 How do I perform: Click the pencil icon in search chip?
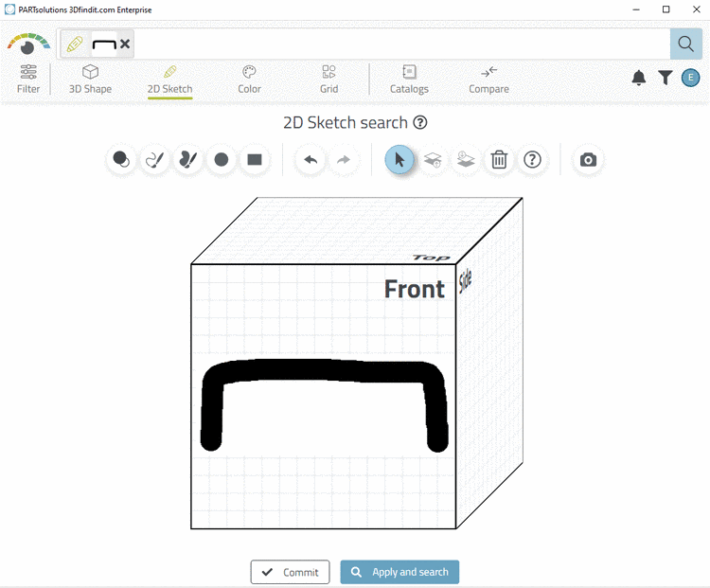point(75,44)
